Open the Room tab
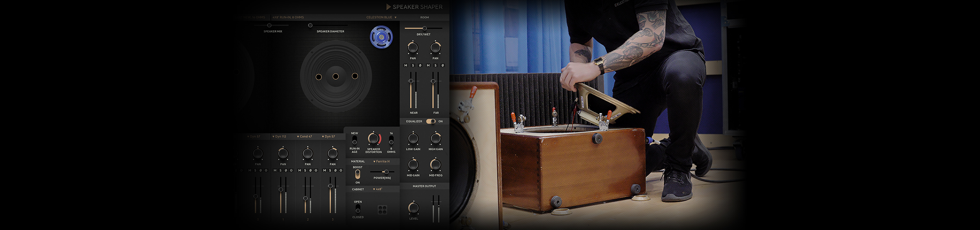The width and height of the screenshot is (980, 230). [x=425, y=17]
